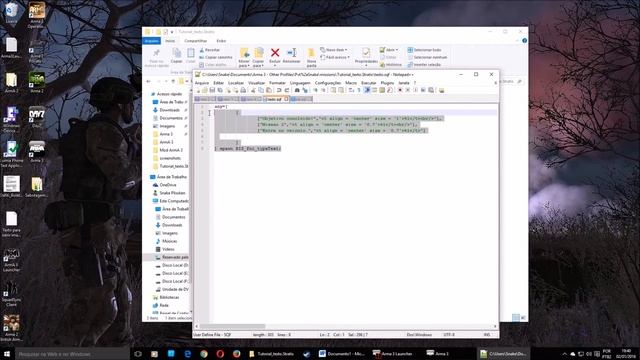
Task: Open the Fácil acesso dropdown in Explorer
Action: (x=335, y=58)
